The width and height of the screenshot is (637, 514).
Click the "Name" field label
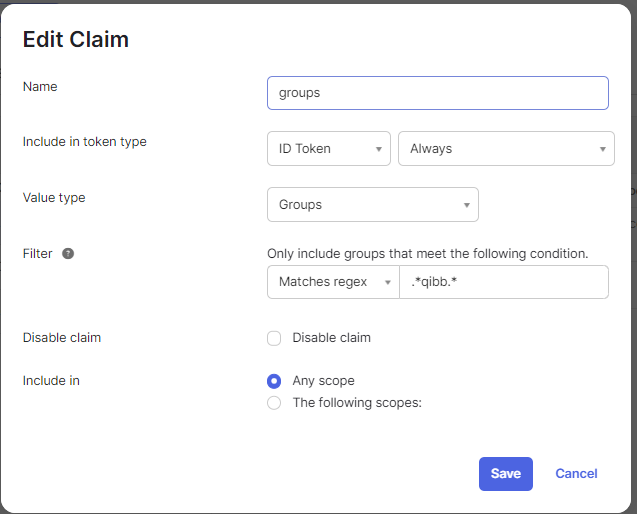click(x=40, y=87)
